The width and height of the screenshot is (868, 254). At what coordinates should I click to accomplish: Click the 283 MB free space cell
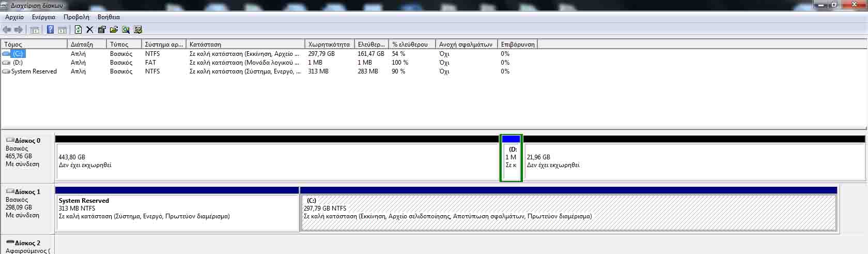pos(368,71)
